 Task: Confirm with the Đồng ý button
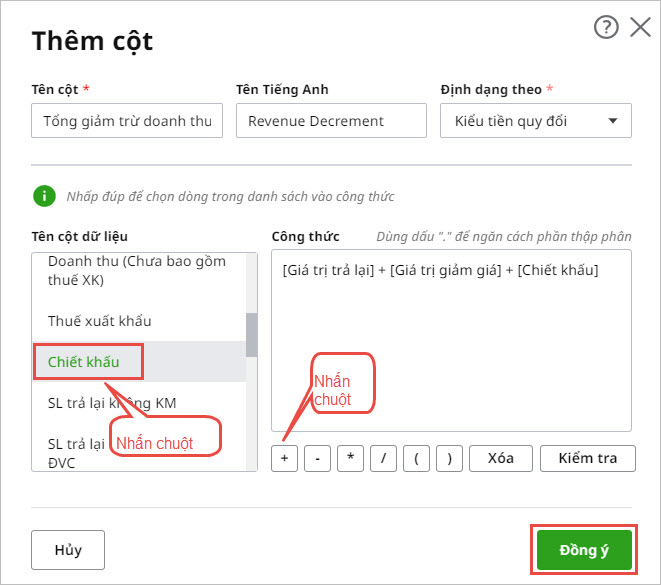(583, 549)
